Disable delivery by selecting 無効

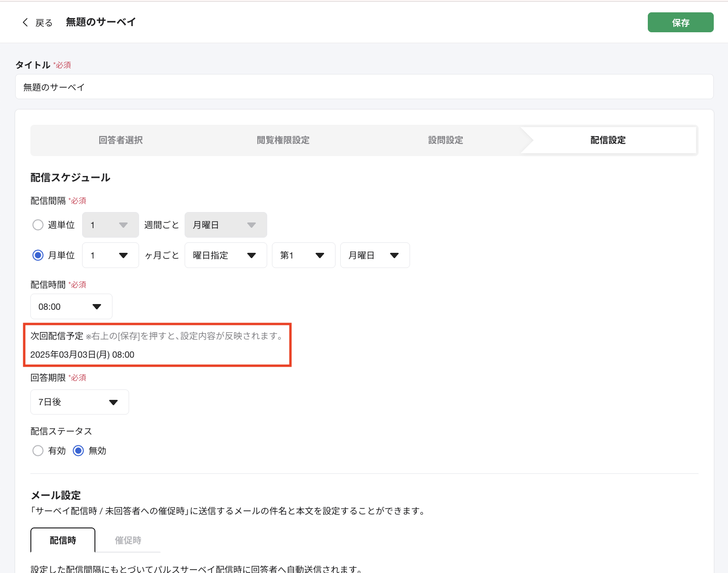pyautogui.click(x=78, y=451)
